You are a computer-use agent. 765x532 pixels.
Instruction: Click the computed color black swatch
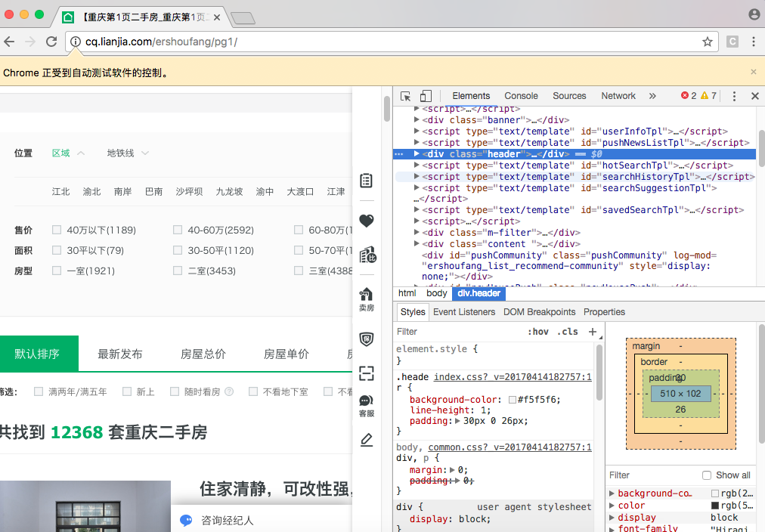715,506
